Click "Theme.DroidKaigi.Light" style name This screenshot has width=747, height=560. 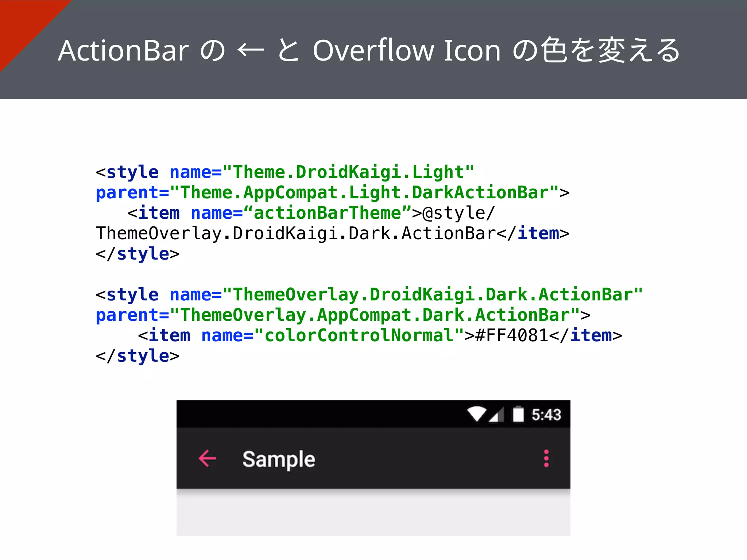(x=348, y=172)
